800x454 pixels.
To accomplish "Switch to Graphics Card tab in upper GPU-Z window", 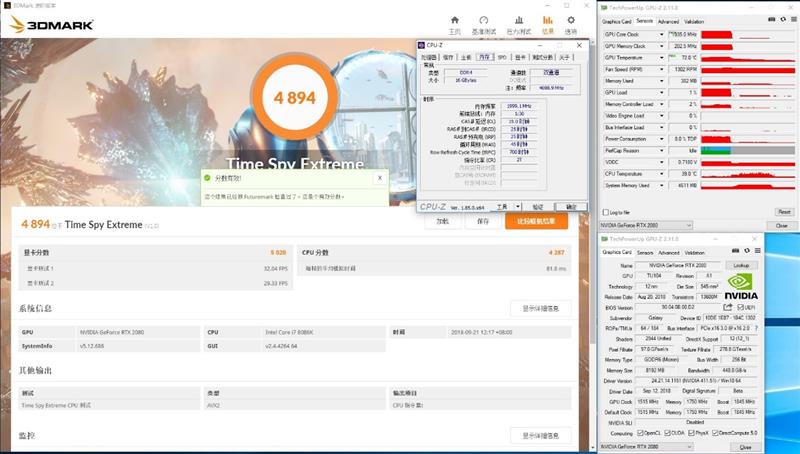I will pos(617,21).
